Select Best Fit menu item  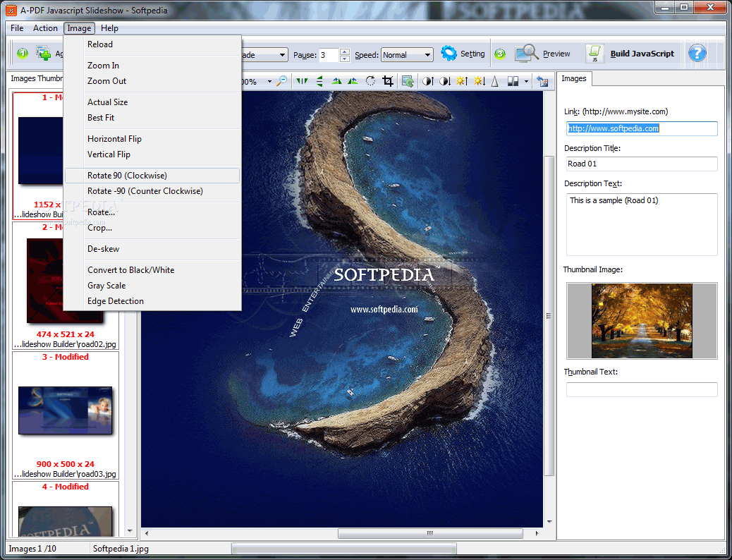point(152,118)
